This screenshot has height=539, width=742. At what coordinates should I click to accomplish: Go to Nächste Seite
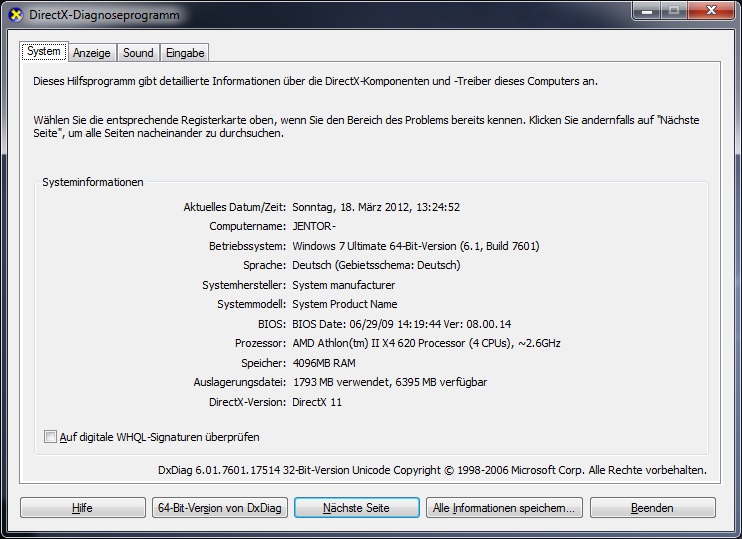pyautogui.click(x=356, y=508)
